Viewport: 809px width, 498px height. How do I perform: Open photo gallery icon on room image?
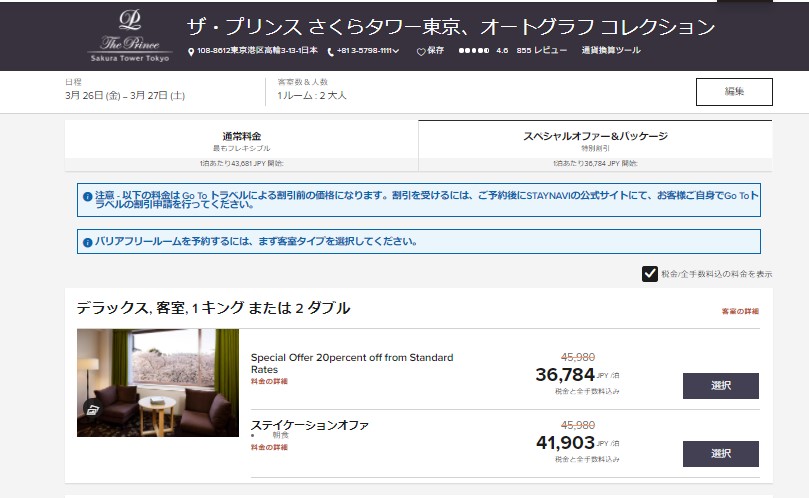pos(93,410)
